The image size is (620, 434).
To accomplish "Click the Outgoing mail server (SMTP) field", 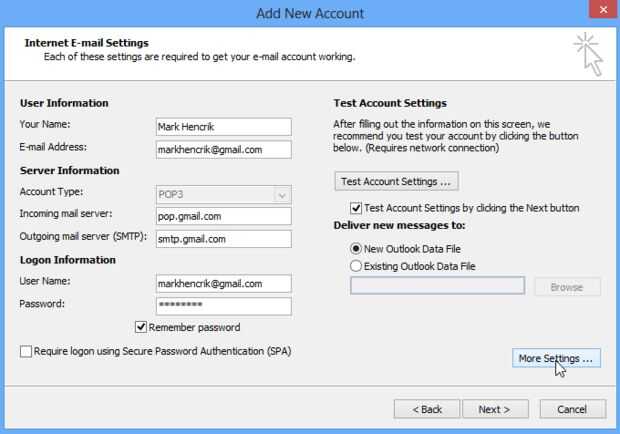I will (223, 239).
